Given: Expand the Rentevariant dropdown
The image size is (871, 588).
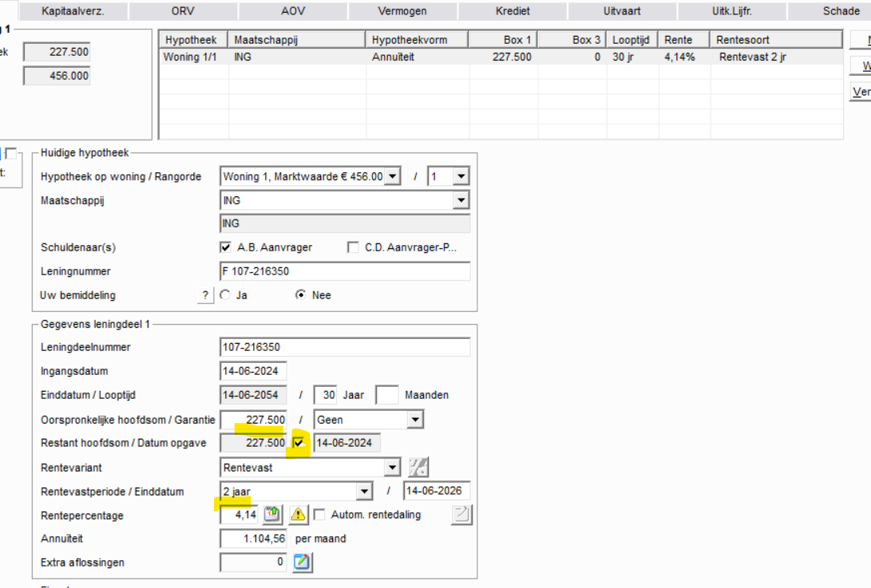Looking at the screenshot, I should (x=392, y=468).
